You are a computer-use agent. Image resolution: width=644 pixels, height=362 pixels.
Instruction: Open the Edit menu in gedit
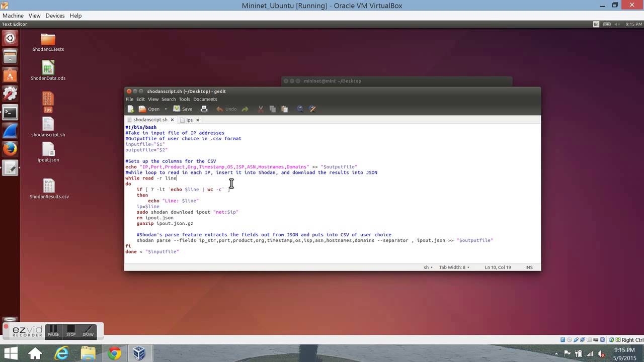pos(140,99)
